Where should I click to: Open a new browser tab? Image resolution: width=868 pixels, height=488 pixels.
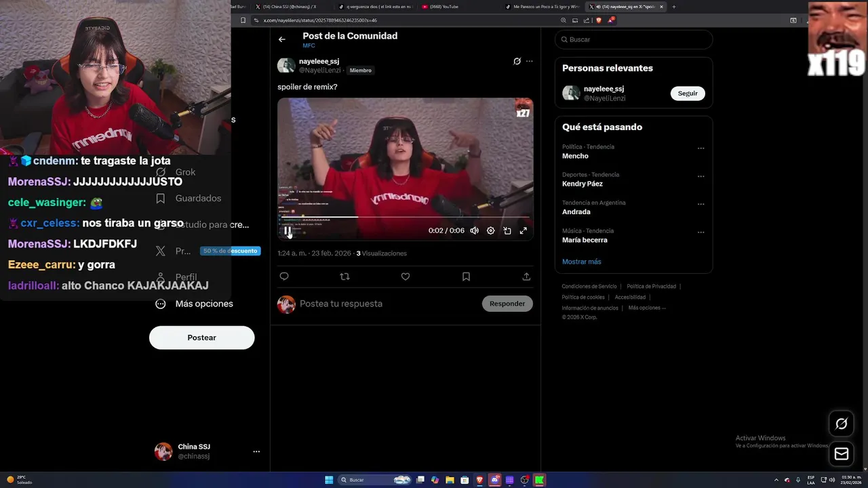[x=673, y=7]
